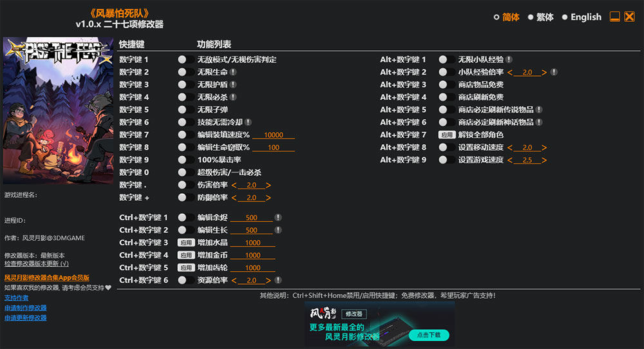Image resolution: width=644 pixels, height=349 pixels.
Task: Open the 风灵月影修改器合集App会员版 link
Action: pos(47,278)
